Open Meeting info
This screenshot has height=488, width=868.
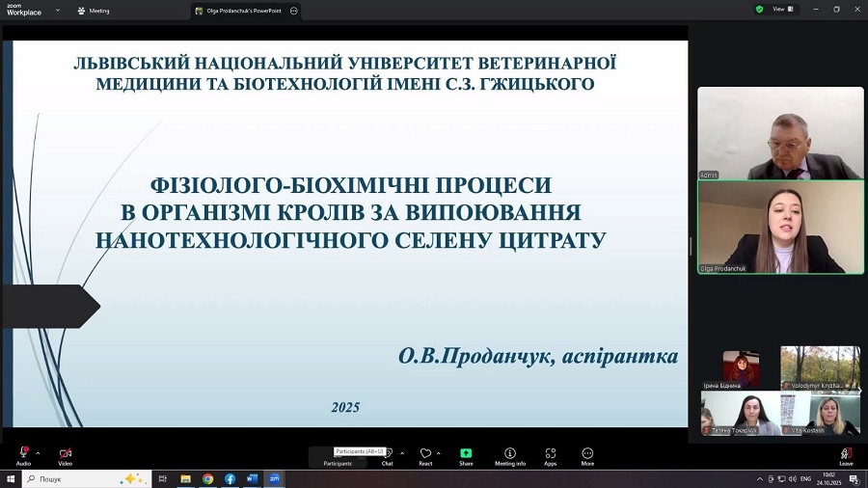point(510,455)
